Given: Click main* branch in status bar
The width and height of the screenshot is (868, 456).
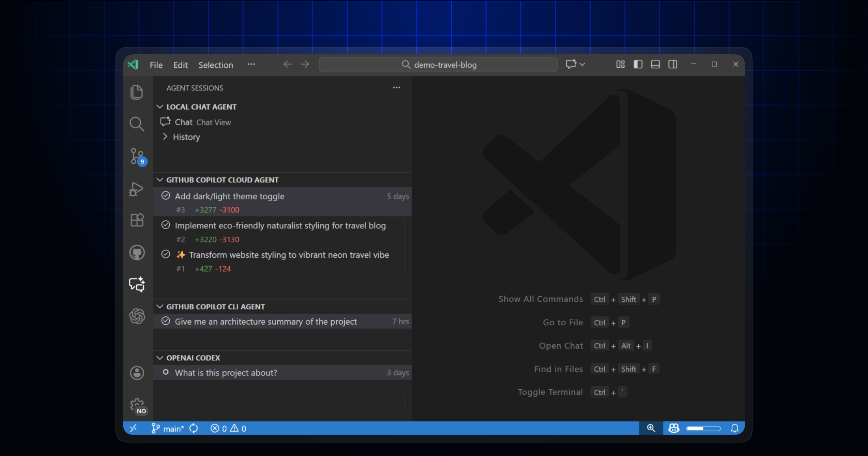Looking at the screenshot, I should click(x=169, y=428).
